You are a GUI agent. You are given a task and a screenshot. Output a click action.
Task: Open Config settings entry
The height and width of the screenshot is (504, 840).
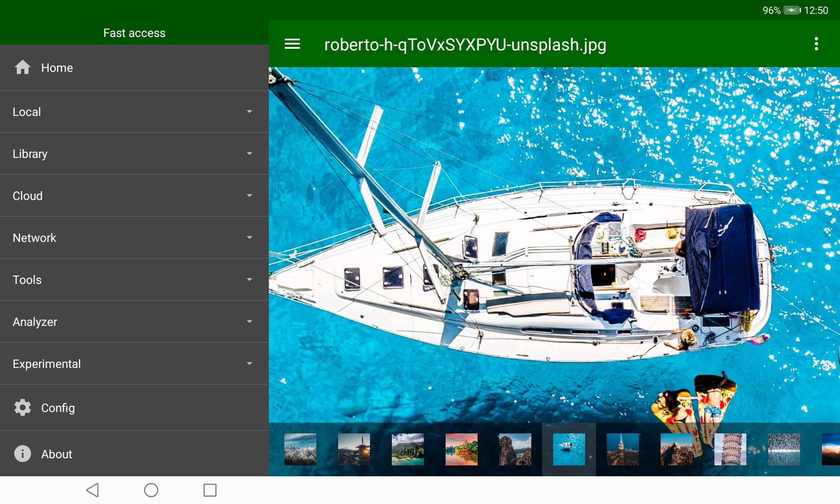(x=134, y=408)
